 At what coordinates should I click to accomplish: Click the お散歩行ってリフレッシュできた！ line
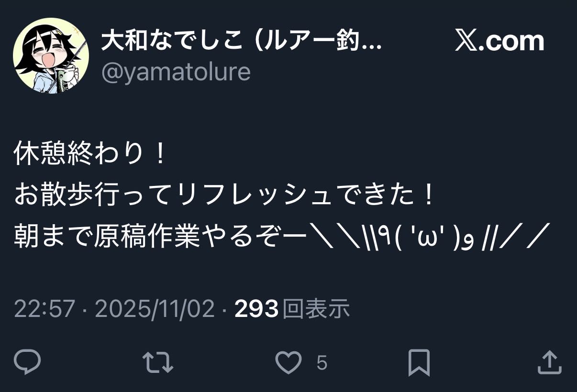click(x=225, y=196)
